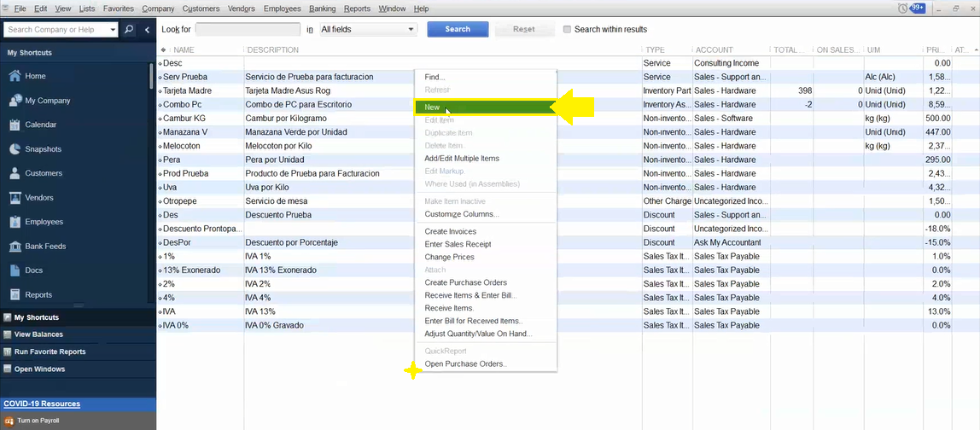
Task: Select the Otropepe item row
Action: 569,201
